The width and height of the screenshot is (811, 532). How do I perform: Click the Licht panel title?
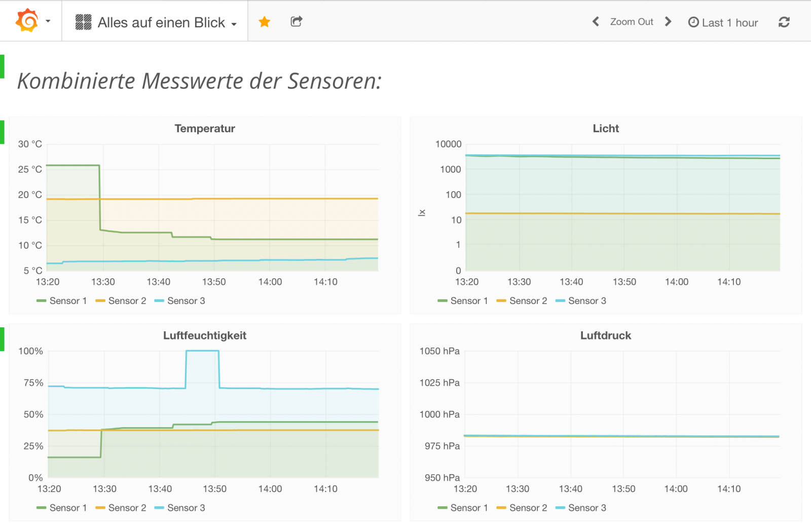click(606, 129)
